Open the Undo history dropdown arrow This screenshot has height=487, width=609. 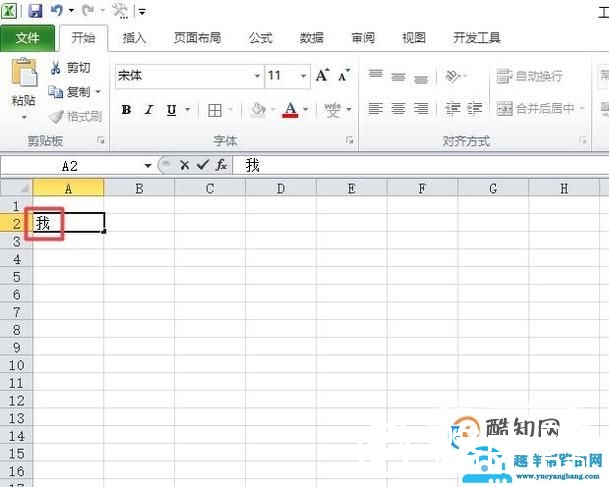[71, 10]
